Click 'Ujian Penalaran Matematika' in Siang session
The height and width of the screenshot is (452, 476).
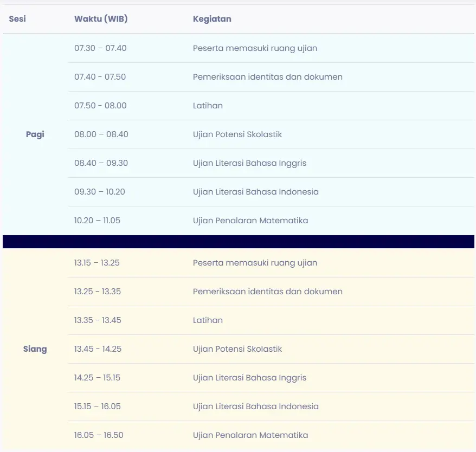pyautogui.click(x=249, y=435)
